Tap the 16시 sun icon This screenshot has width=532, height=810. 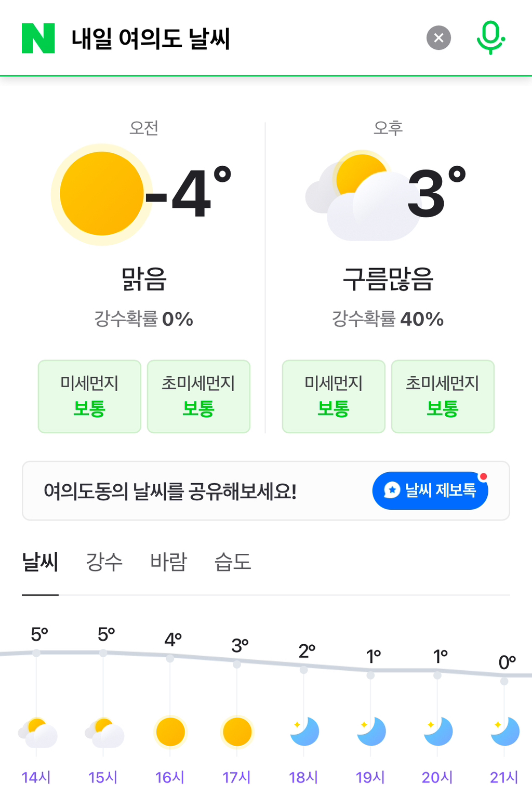point(170,732)
